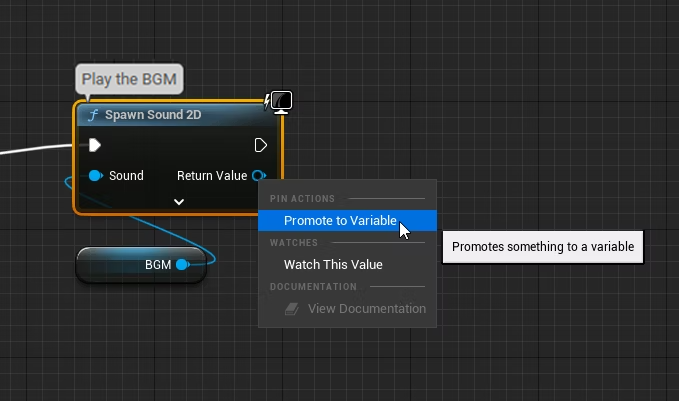Expand Spawn Sound 2D advanced pins
This screenshot has height=401, width=679.
click(x=179, y=201)
